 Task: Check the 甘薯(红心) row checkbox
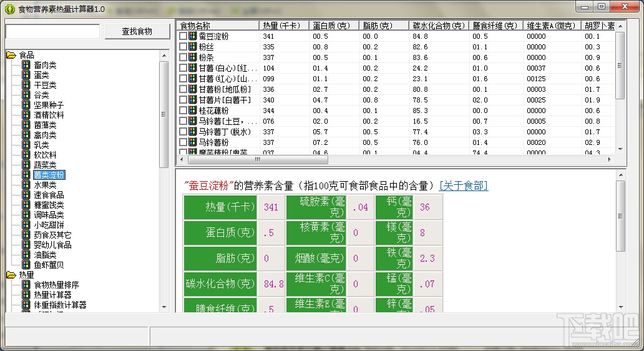[x=183, y=79]
